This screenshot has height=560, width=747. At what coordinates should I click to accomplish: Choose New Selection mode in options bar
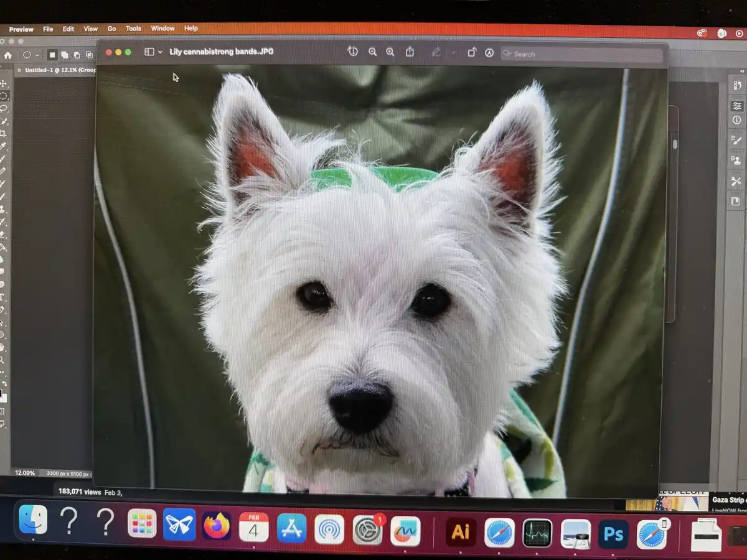click(x=52, y=55)
